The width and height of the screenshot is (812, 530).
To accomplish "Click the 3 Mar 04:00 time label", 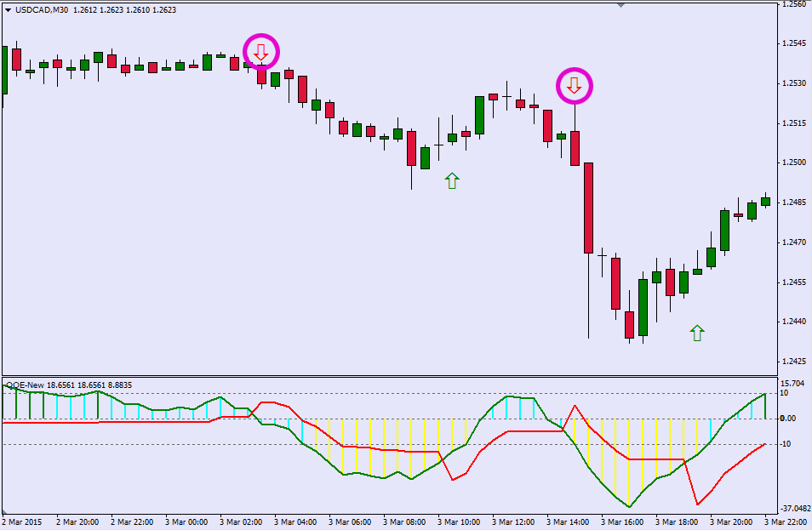I will point(295,521).
